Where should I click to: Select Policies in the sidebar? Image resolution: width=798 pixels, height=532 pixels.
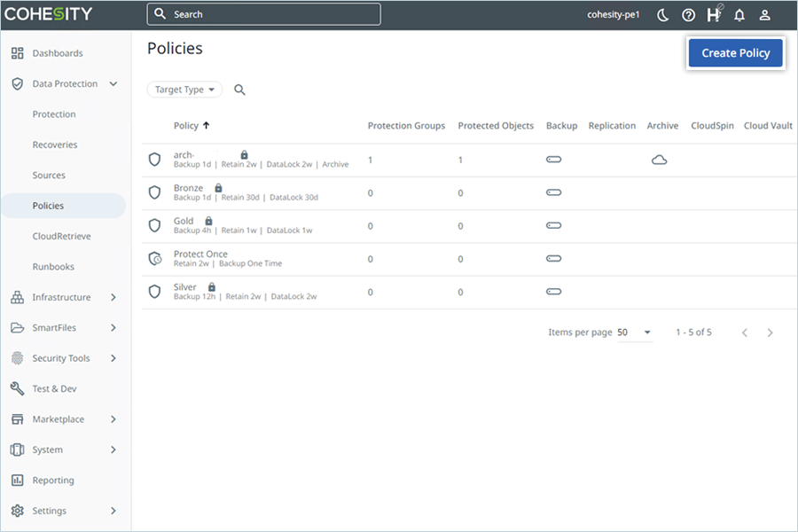(x=63, y=206)
